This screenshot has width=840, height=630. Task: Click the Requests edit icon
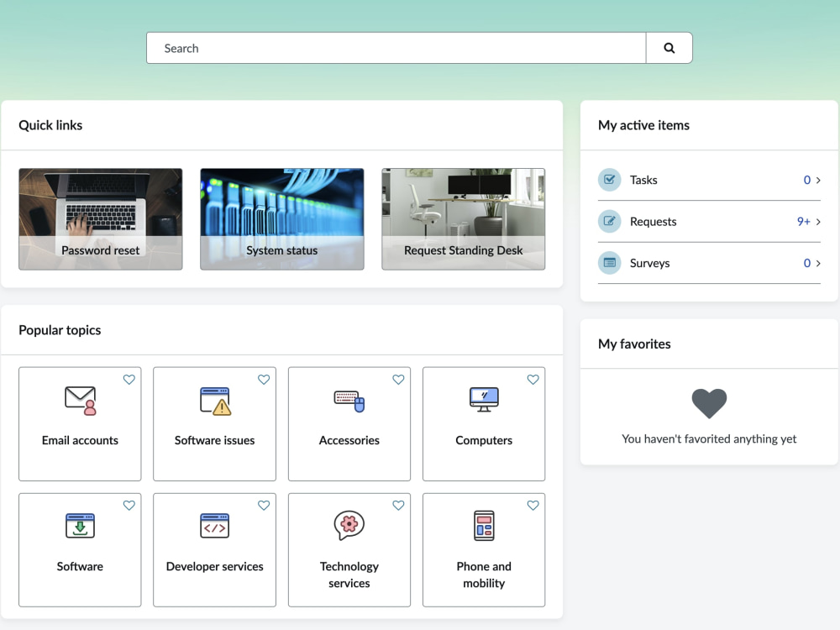coord(609,221)
